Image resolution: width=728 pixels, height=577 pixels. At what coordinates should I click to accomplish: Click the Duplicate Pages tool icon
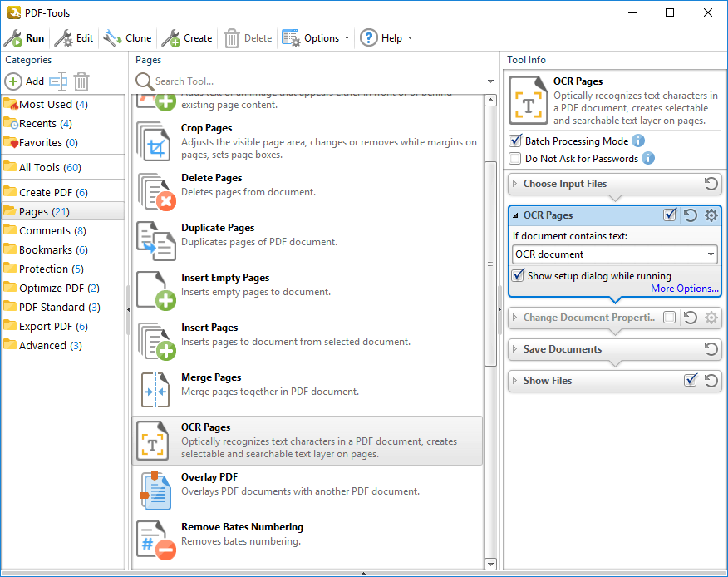[155, 241]
